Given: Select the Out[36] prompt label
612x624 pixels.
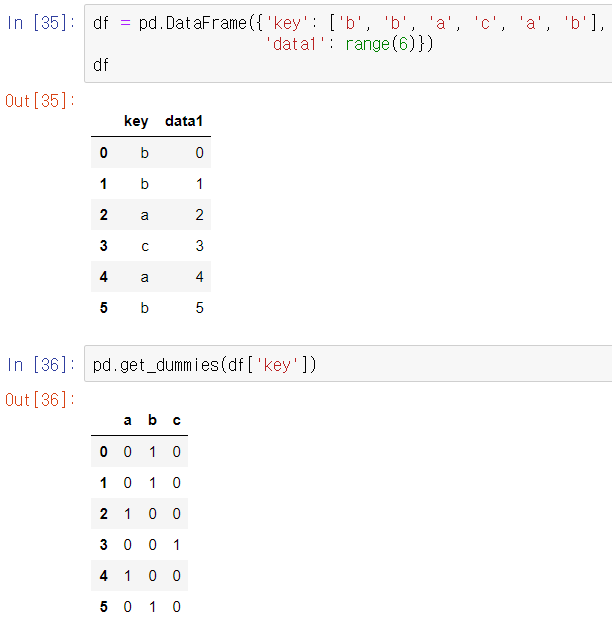Looking at the screenshot, I should tap(40, 400).
